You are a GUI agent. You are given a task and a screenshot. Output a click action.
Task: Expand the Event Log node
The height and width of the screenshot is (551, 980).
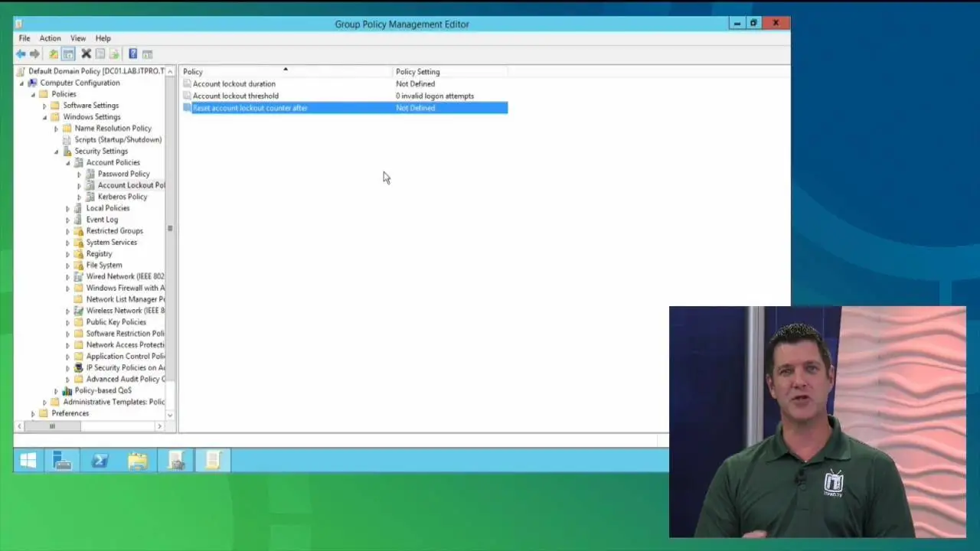pyautogui.click(x=67, y=220)
